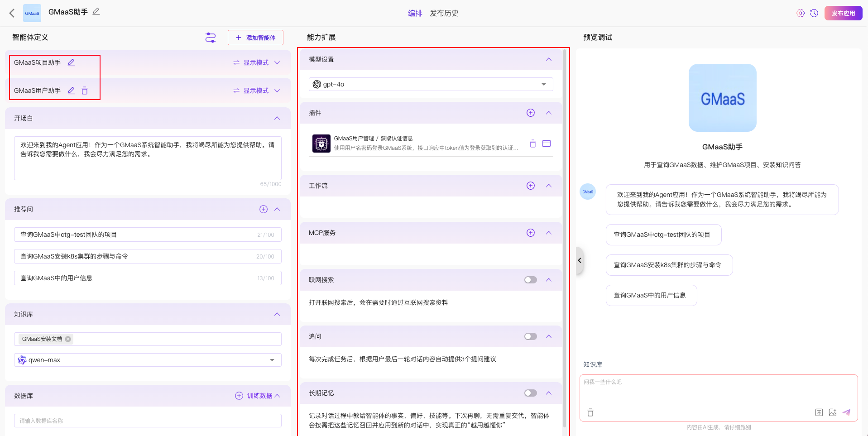Click recommended question field 查询GMaaS安装k8s集群的步骤与命令
Screen dimensions: 868x436
[x=148, y=256]
